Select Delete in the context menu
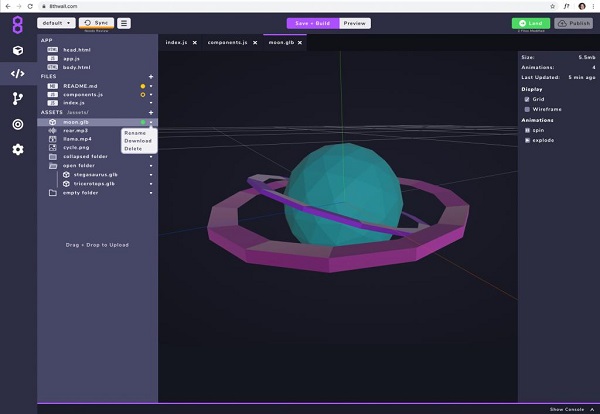The width and height of the screenshot is (600, 414). coord(133,148)
